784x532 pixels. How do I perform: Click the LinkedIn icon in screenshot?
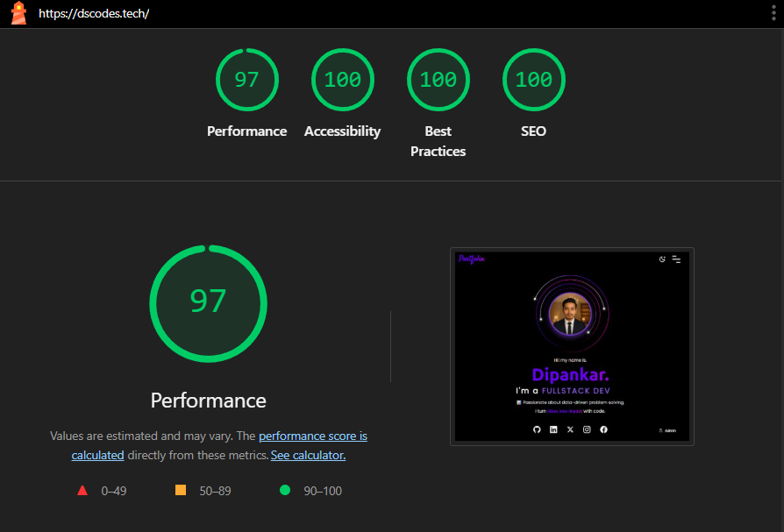(x=553, y=429)
